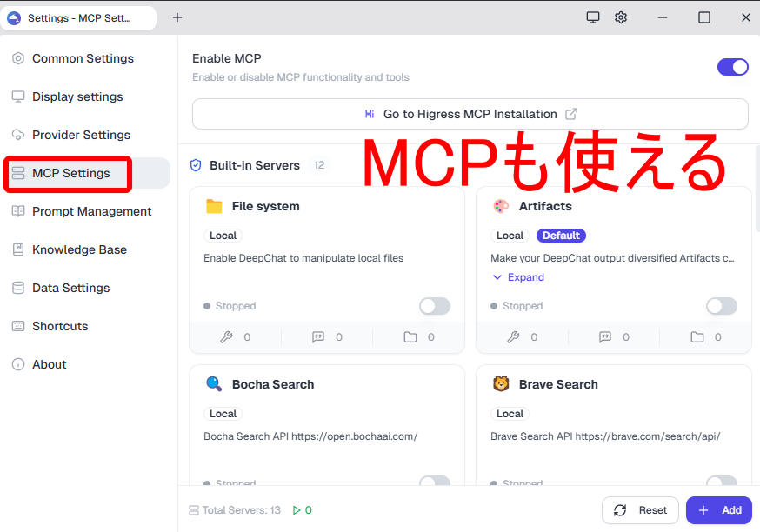Reset the MCP servers

tap(640, 510)
